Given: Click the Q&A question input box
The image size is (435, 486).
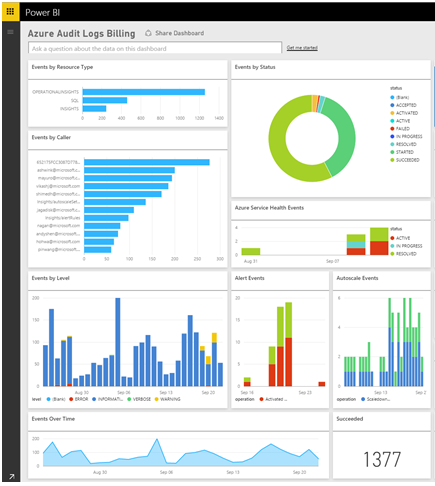Looking at the screenshot, I should point(155,48).
